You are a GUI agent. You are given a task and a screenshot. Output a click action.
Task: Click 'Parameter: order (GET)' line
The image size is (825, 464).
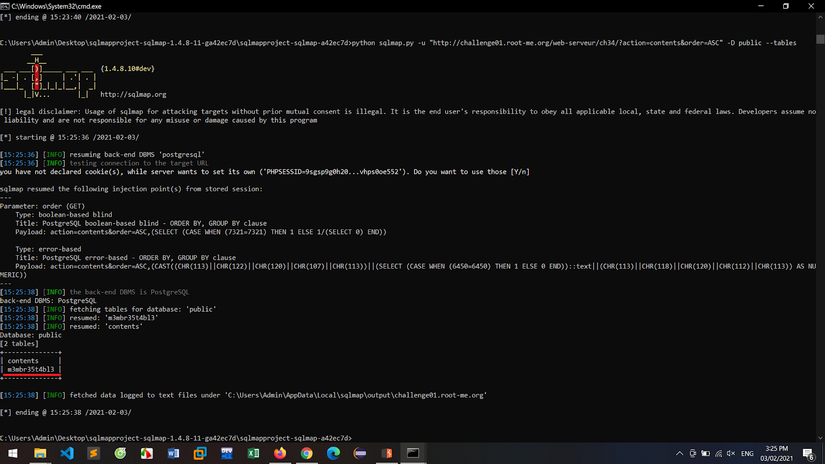tap(42, 206)
